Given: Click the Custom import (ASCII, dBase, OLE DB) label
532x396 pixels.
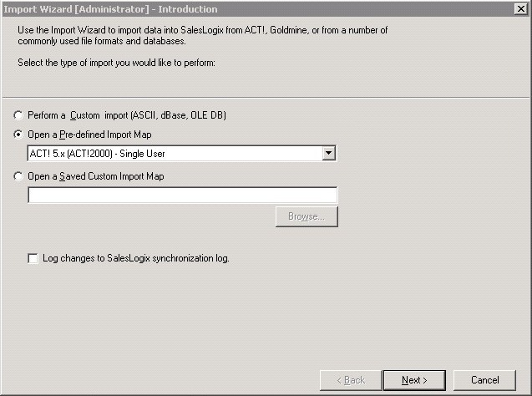Looking at the screenshot, I should [127, 115].
